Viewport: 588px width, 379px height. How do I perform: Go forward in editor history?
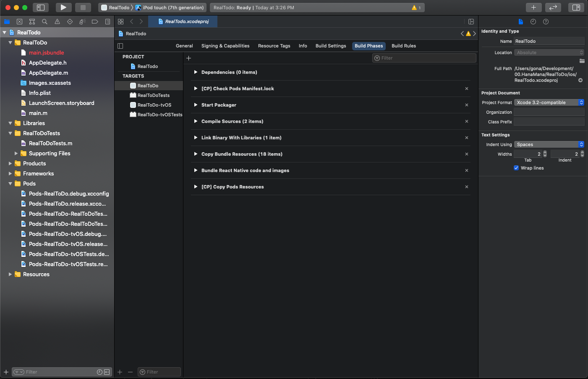[141, 21]
